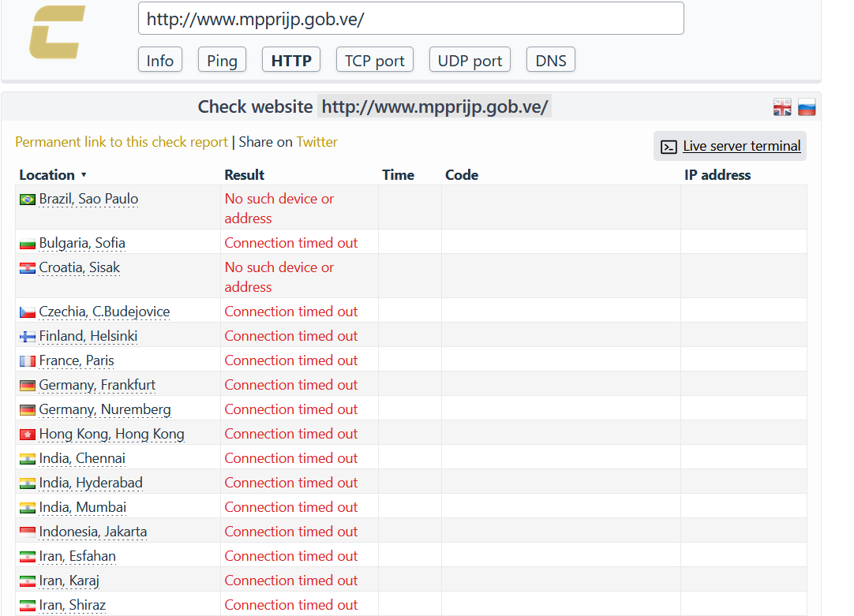Open the Live server terminal link
The height and width of the screenshot is (616, 854).
tap(742, 146)
